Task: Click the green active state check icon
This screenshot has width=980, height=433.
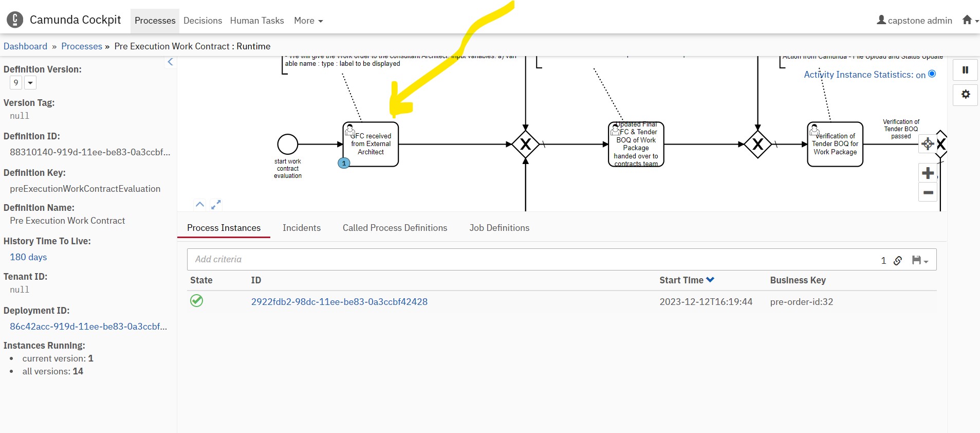Action: point(196,300)
